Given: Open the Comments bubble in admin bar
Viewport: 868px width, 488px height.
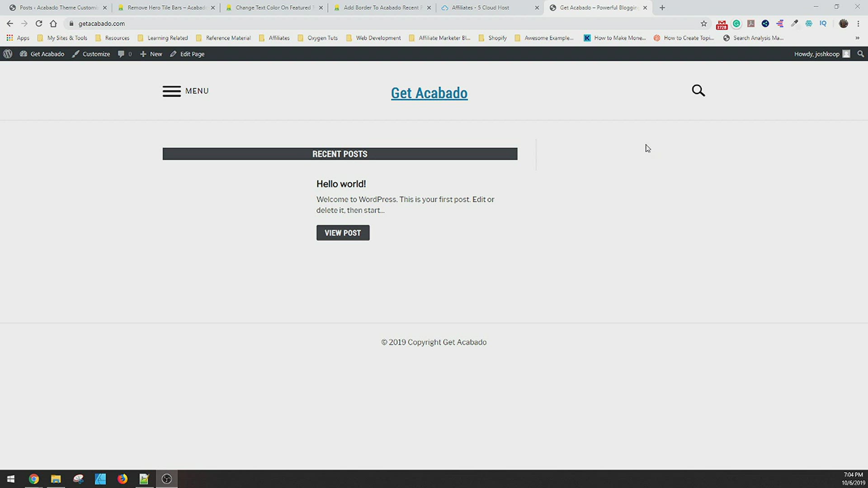Looking at the screenshot, I should pos(124,54).
